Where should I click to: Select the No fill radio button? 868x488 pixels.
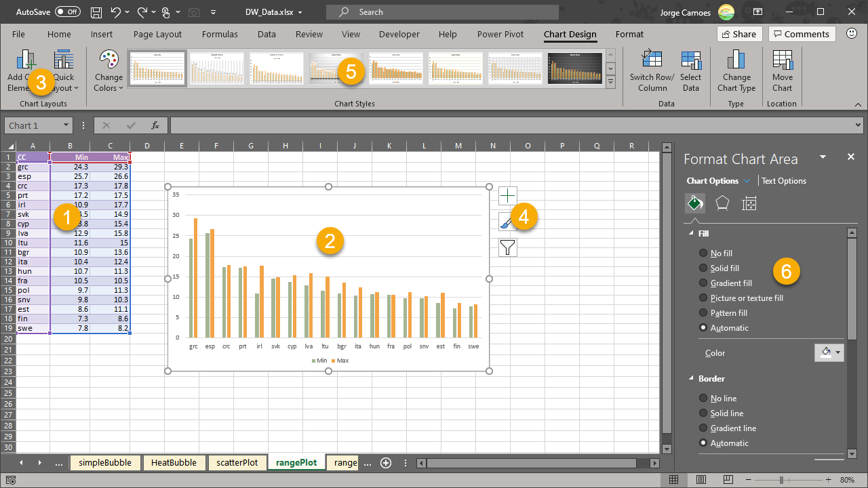(703, 253)
